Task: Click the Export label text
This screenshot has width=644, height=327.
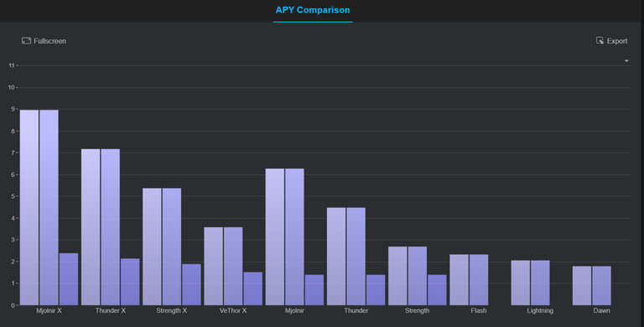Action: 617,41
